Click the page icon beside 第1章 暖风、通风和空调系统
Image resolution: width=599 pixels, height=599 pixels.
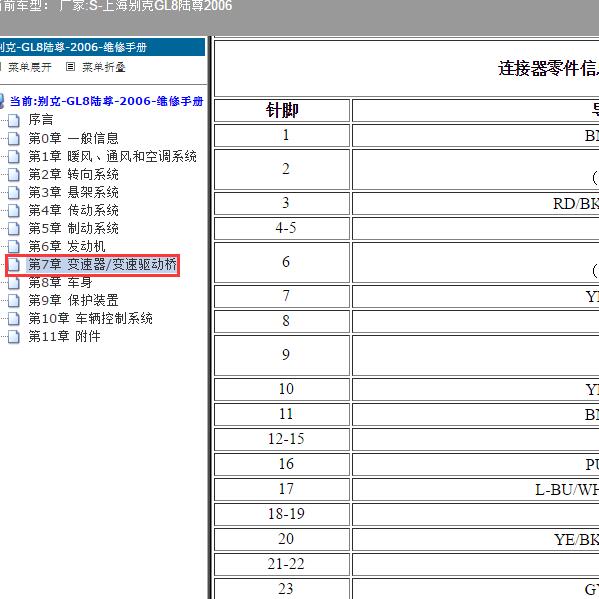[x=14, y=156]
